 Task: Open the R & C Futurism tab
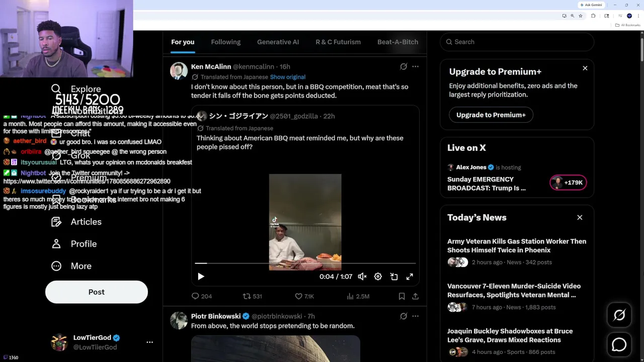point(338,42)
